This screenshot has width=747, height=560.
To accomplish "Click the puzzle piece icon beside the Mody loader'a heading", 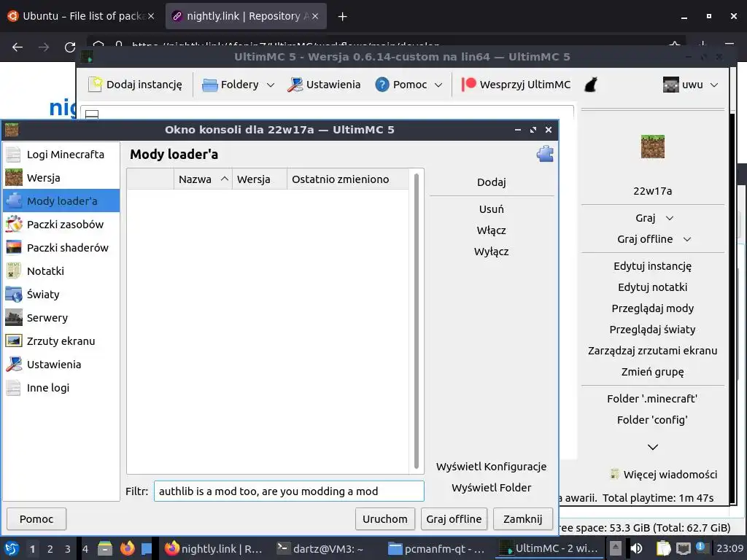I will pyautogui.click(x=545, y=154).
